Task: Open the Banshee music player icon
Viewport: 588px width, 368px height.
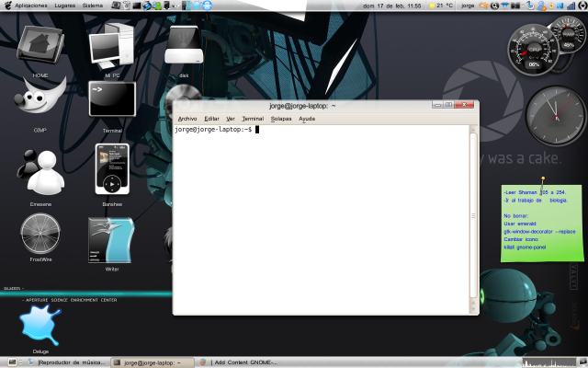Action: tap(112, 169)
